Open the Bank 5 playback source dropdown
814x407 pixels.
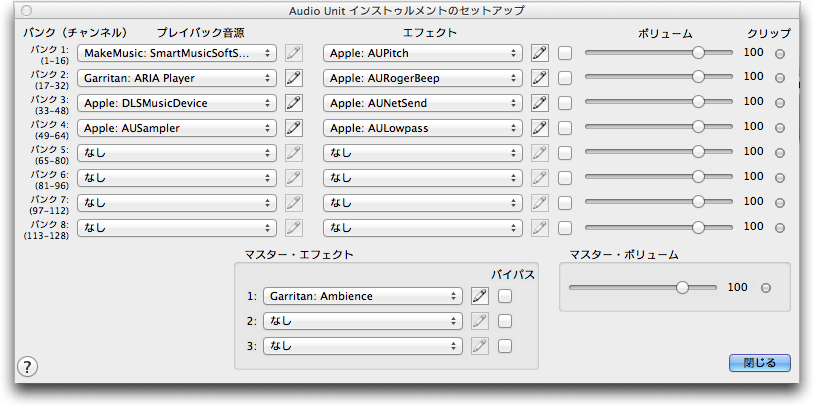(x=177, y=153)
